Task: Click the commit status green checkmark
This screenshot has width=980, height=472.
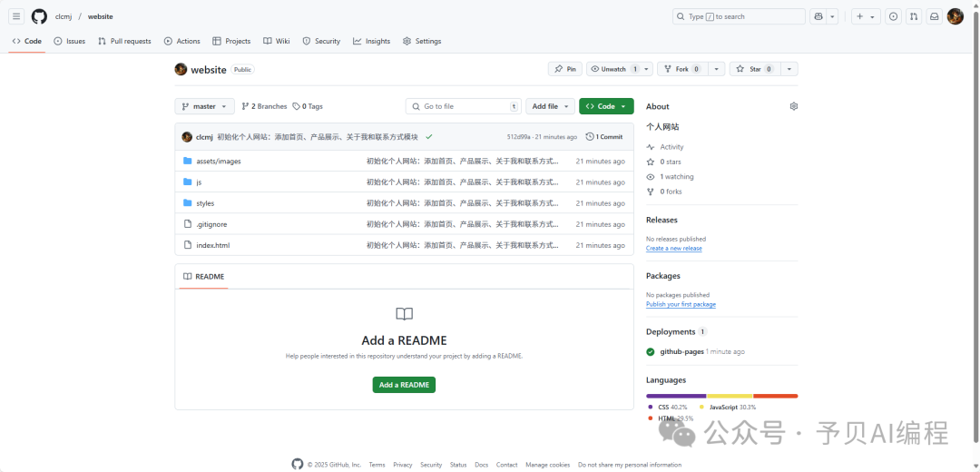Action: click(428, 136)
